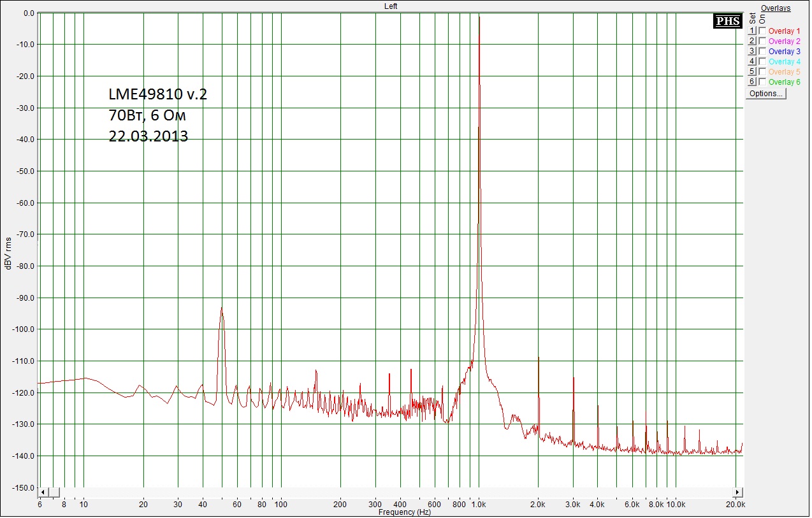This screenshot has width=812, height=518.
Task: Set Overlay 3 with the '3' button
Action: point(752,52)
